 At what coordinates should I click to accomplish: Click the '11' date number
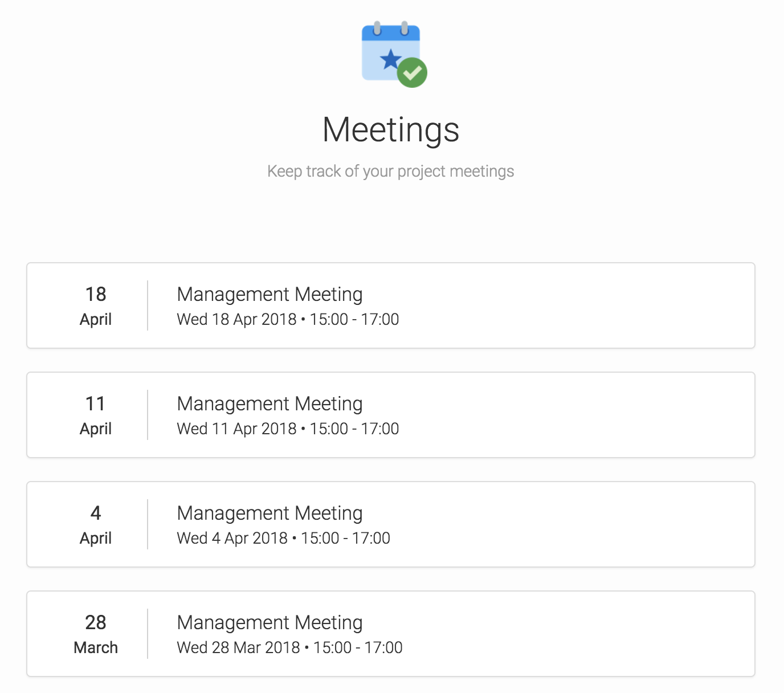click(96, 403)
